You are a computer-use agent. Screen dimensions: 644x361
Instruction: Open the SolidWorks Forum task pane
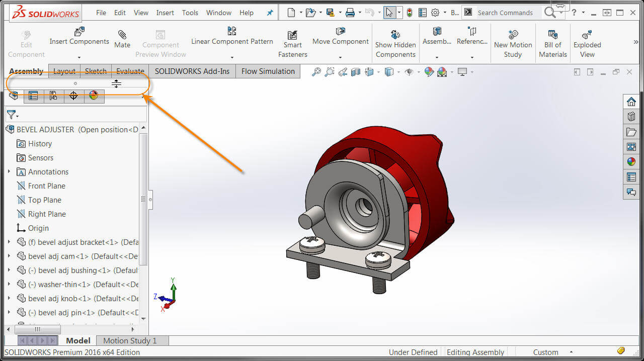click(x=631, y=192)
